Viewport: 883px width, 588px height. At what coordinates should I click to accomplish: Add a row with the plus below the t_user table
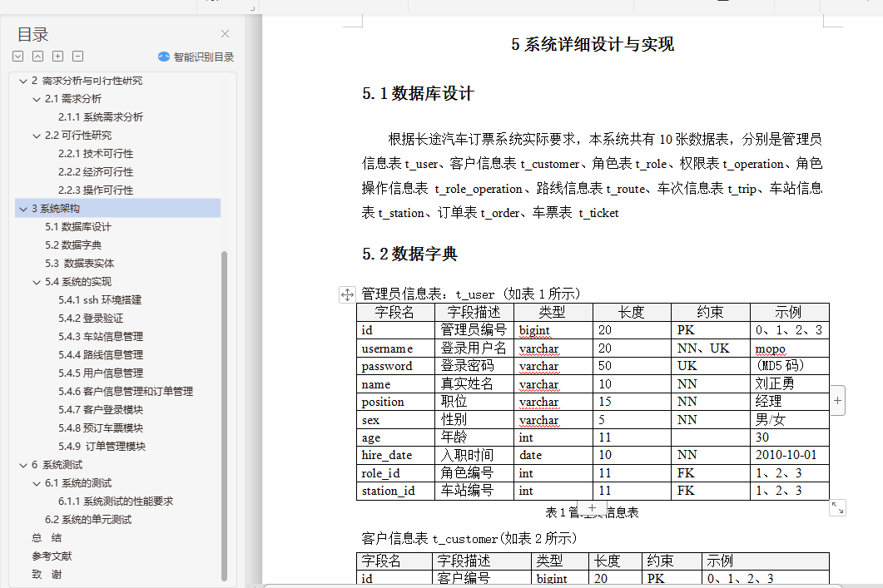592,507
